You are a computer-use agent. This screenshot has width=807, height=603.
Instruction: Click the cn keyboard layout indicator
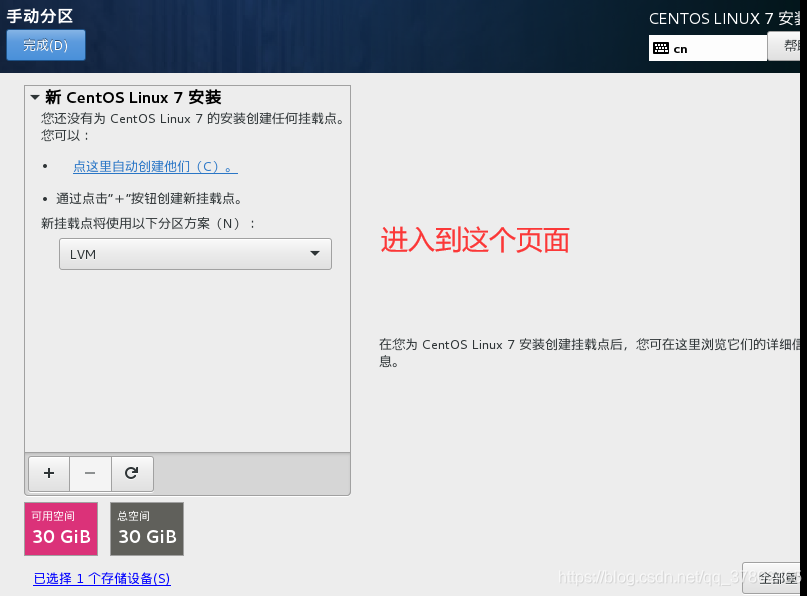708,48
